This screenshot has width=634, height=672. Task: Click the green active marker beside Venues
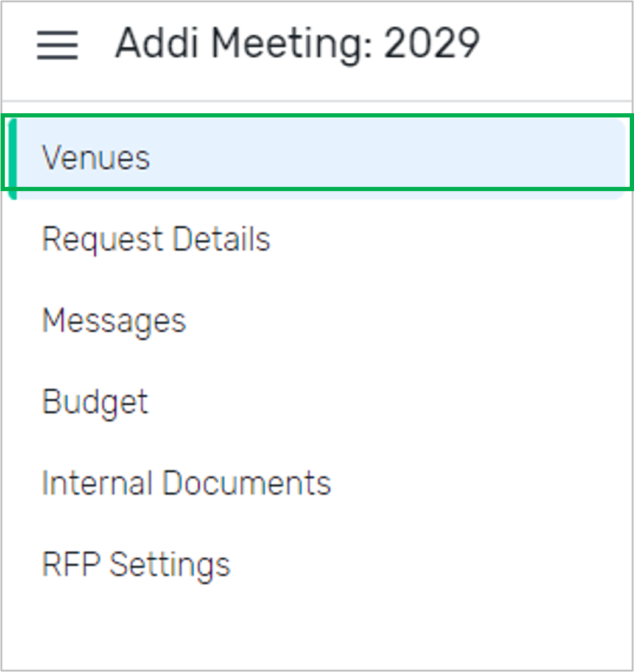13,158
